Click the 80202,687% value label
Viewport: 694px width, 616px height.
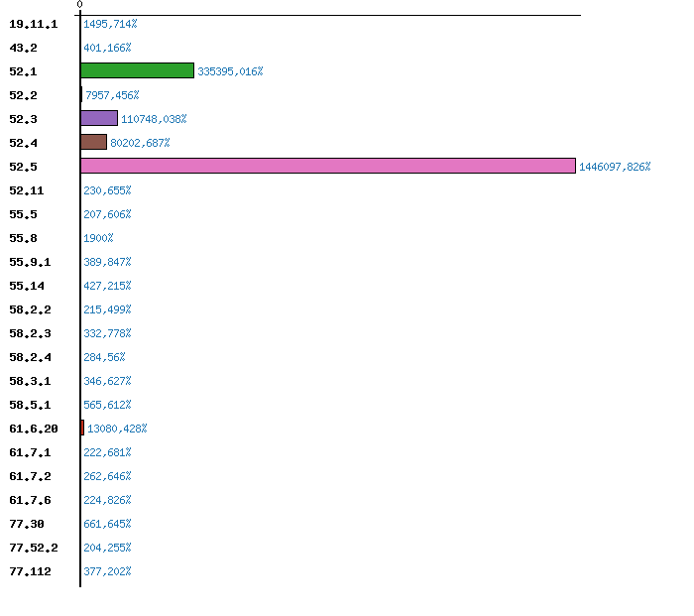click(x=140, y=143)
